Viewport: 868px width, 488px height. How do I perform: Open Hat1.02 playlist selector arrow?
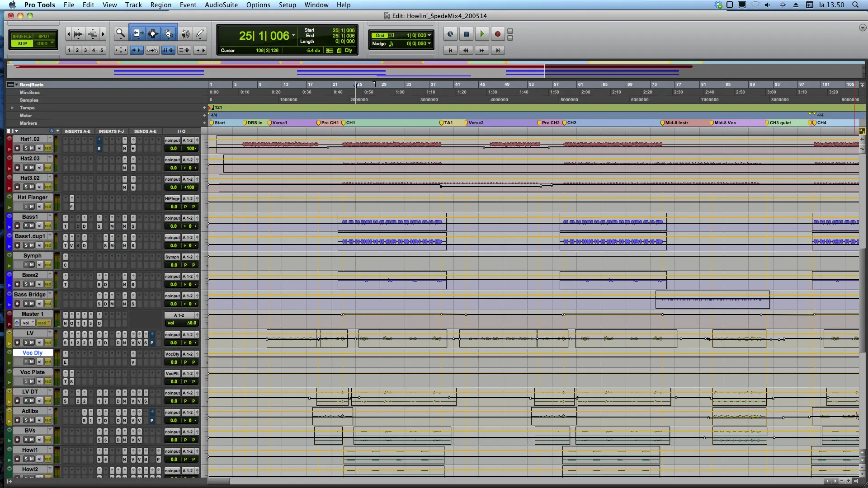(x=50, y=139)
